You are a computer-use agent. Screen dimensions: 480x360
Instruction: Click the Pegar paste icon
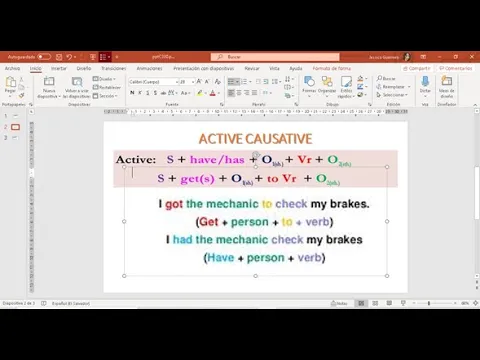click(10, 82)
